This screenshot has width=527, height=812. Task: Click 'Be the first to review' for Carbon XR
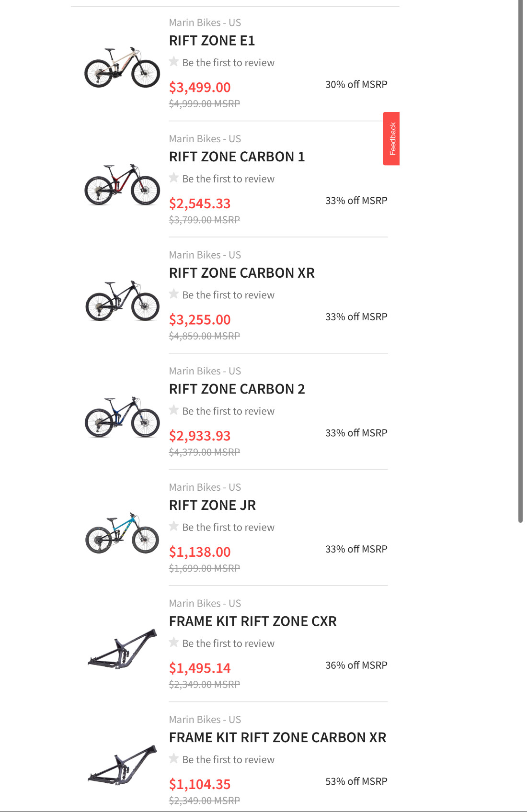[x=228, y=295]
